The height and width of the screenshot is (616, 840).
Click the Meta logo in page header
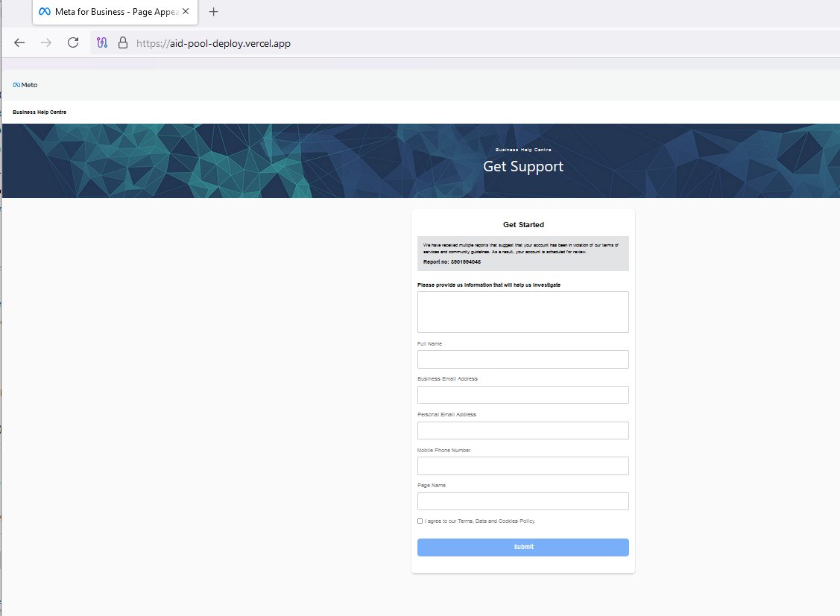click(25, 85)
